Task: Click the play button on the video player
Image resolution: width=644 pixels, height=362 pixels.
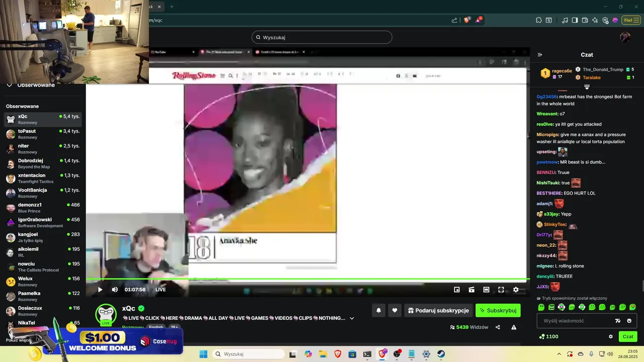Action: (100, 290)
